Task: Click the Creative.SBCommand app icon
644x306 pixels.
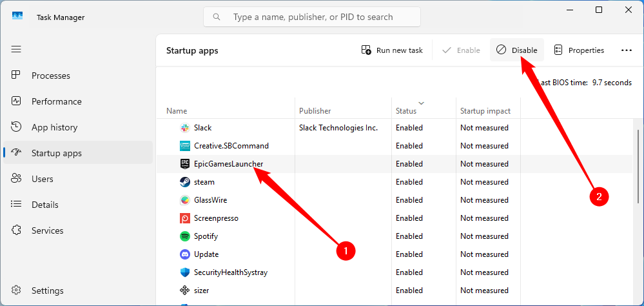Action: pos(185,146)
